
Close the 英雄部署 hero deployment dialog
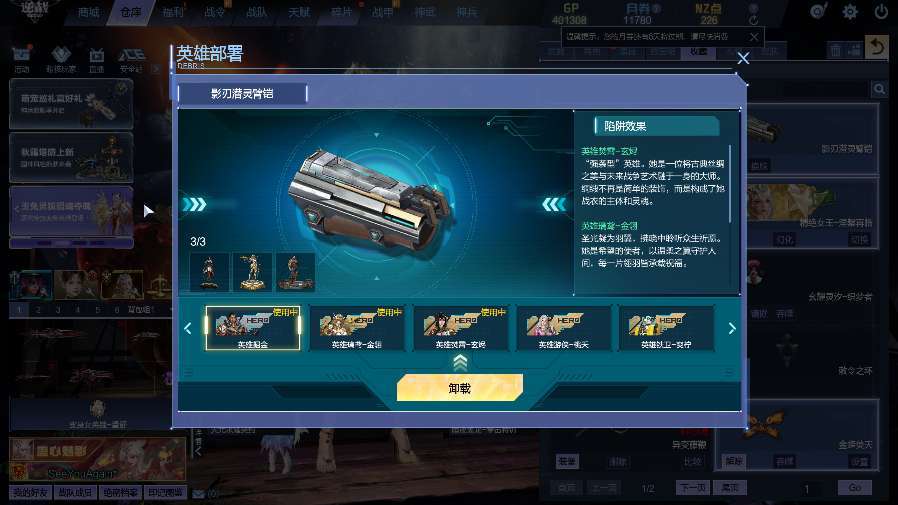point(743,58)
